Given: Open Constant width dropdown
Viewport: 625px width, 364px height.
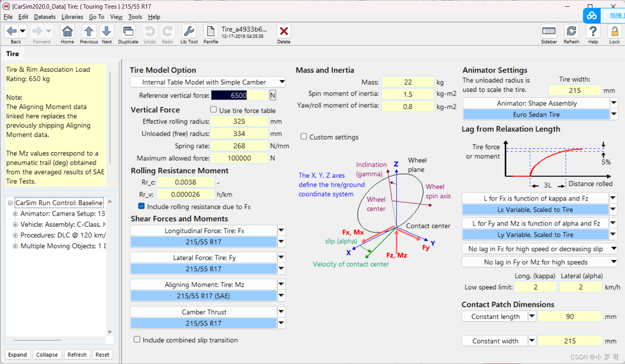Looking at the screenshot, I should click(532, 341).
